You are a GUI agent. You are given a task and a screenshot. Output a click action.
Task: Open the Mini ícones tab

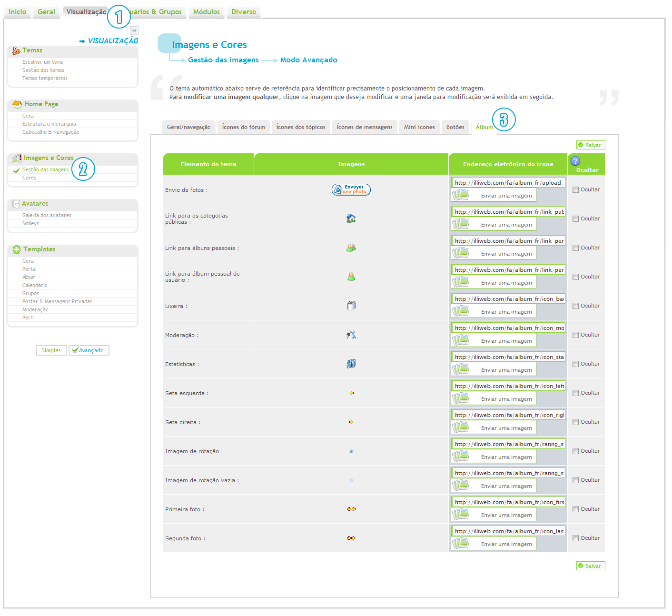click(x=419, y=127)
